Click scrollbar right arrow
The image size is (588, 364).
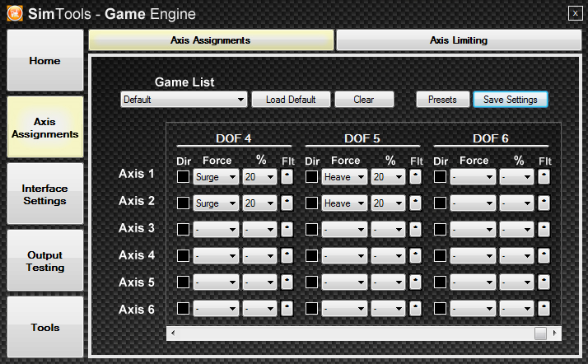[556, 334]
